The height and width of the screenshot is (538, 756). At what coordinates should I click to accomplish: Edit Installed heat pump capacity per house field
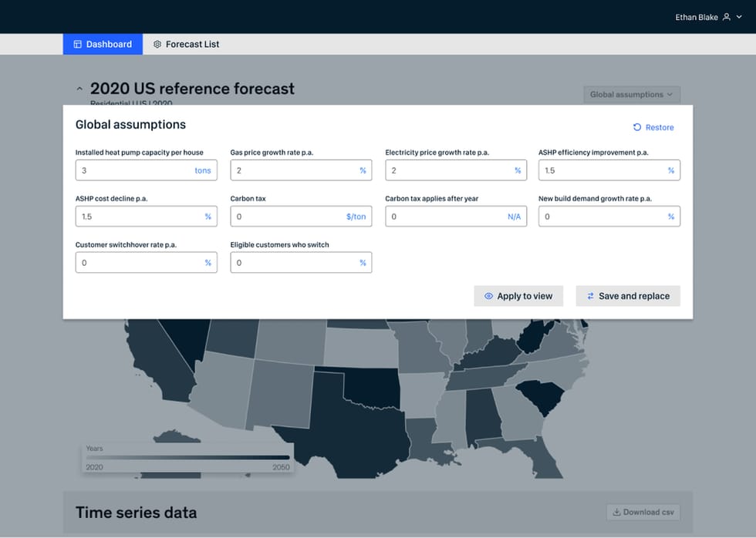pos(146,170)
